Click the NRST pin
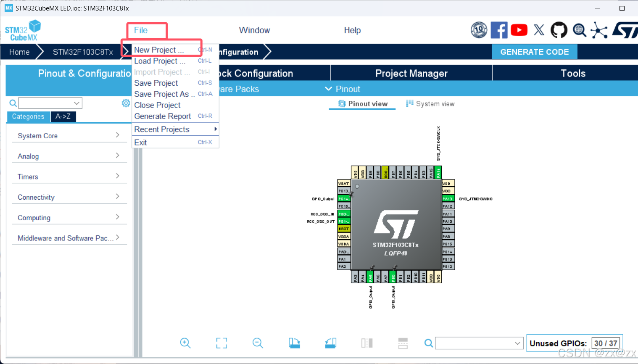This screenshot has width=638, height=364. point(344,229)
